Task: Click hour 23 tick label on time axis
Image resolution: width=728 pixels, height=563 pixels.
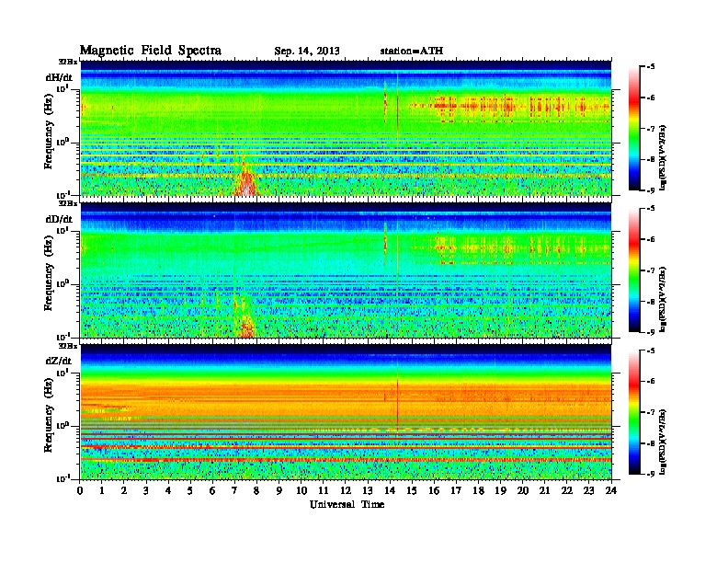Action: 589,491
